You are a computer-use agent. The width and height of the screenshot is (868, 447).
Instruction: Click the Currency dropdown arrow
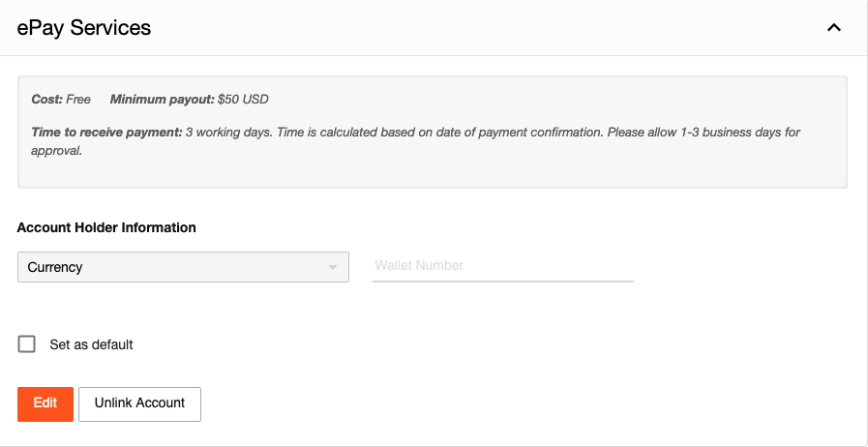[333, 267]
